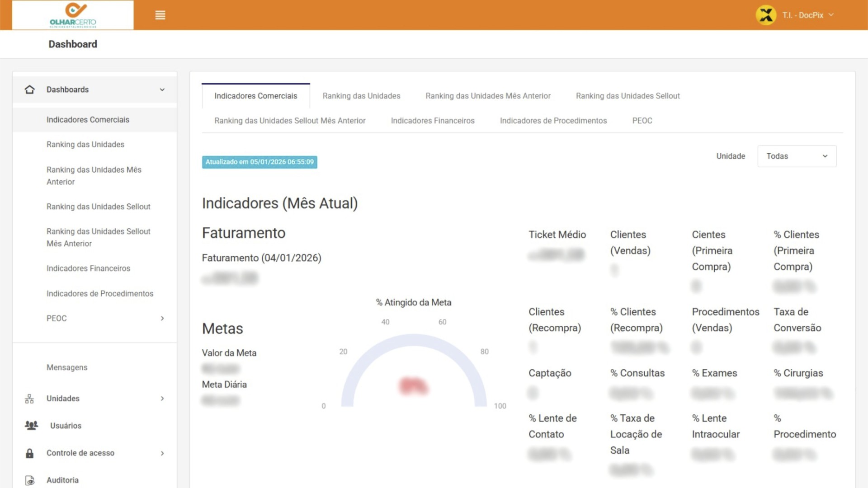Click the OlharCerto logo
This screenshot has width=868, height=488.
click(73, 15)
